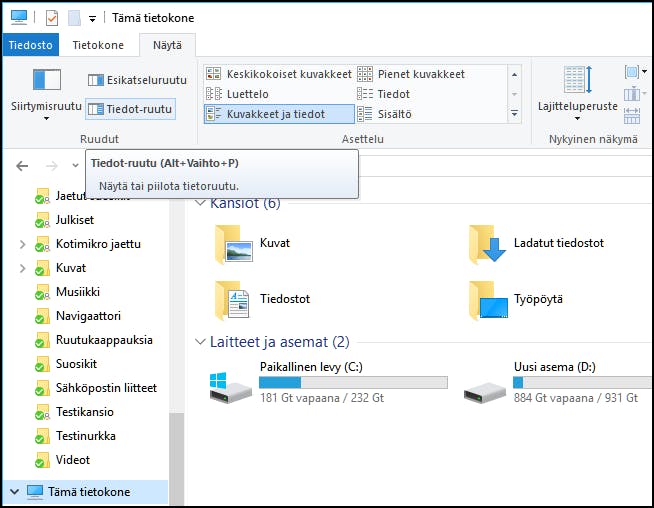The image size is (654, 508).
Task: Open the Työpöytä folder icon
Action: pyautogui.click(x=487, y=299)
